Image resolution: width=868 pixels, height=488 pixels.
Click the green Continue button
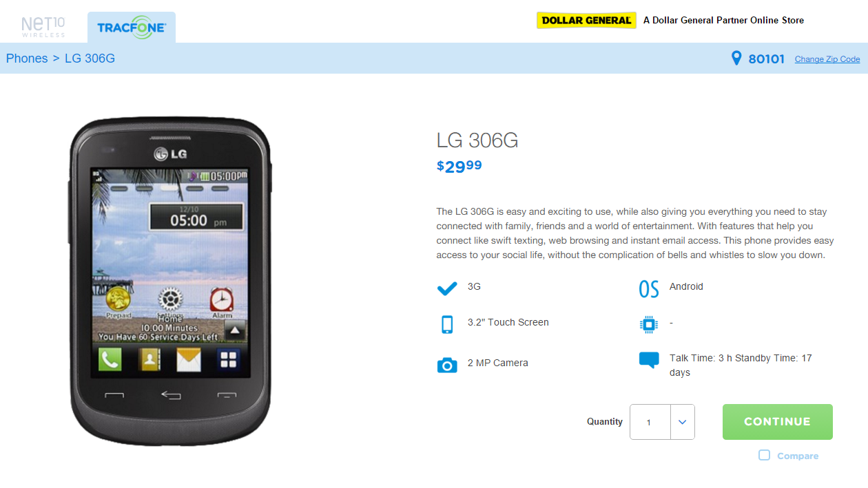tap(778, 422)
